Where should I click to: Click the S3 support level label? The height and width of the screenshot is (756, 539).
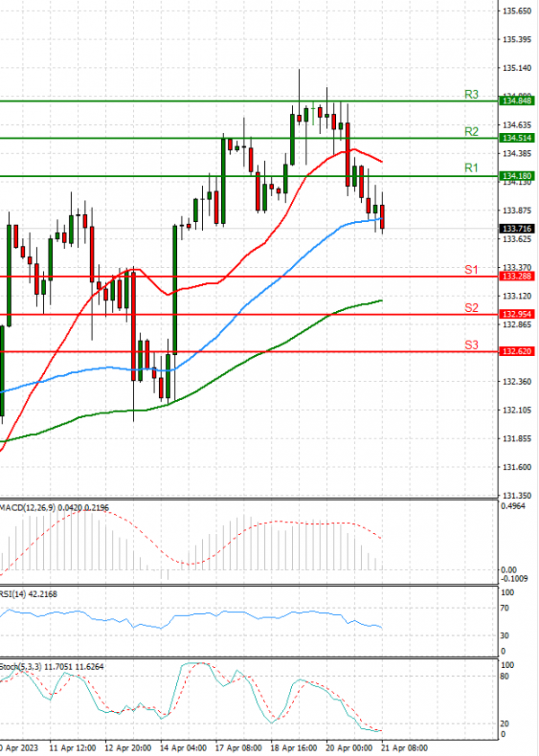pos(471,344)
